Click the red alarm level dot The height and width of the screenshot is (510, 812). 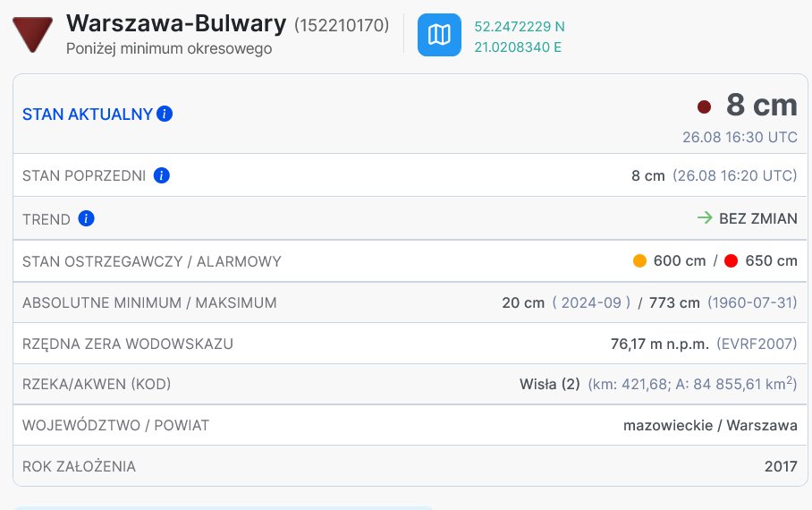click(x=731, y=260)
